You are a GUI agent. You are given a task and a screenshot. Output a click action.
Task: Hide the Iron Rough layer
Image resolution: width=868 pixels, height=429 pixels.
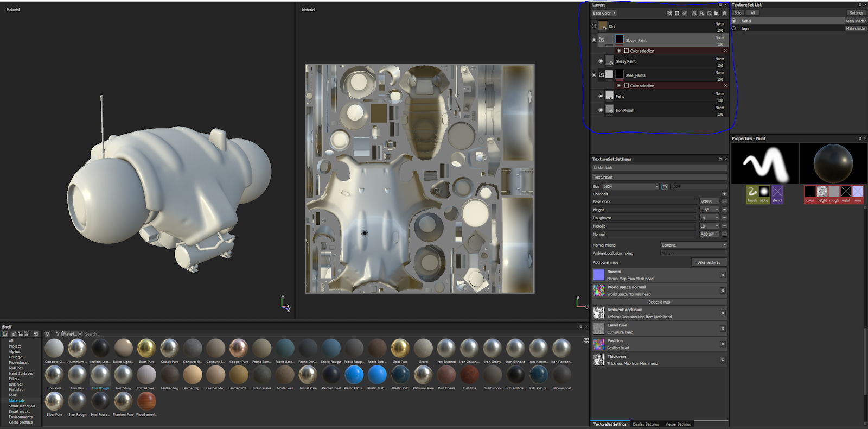[x=601, y=110]
